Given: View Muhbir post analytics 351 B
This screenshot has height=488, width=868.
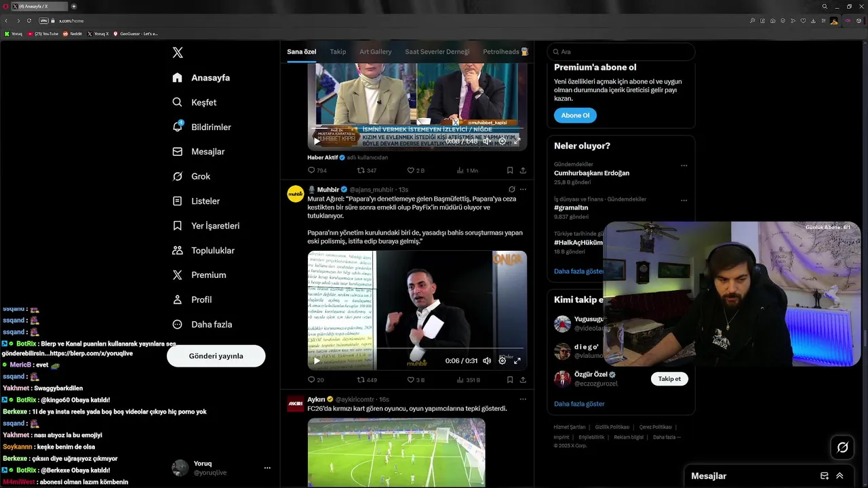Looking at the screenshot, I should pos(469,380).
